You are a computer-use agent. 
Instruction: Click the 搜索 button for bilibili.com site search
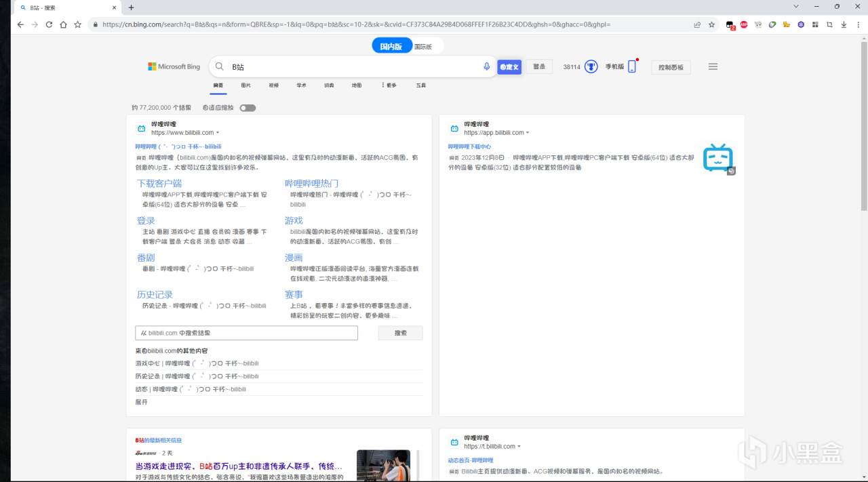coord(401,333)
